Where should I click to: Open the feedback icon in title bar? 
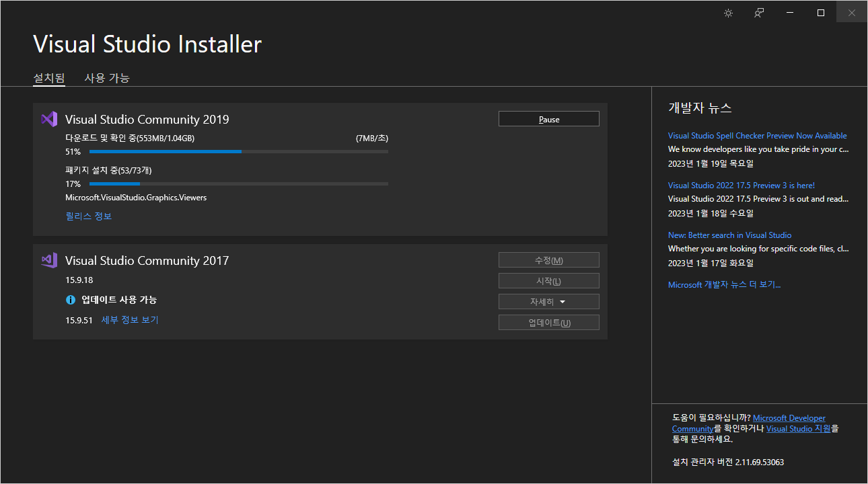759,13
